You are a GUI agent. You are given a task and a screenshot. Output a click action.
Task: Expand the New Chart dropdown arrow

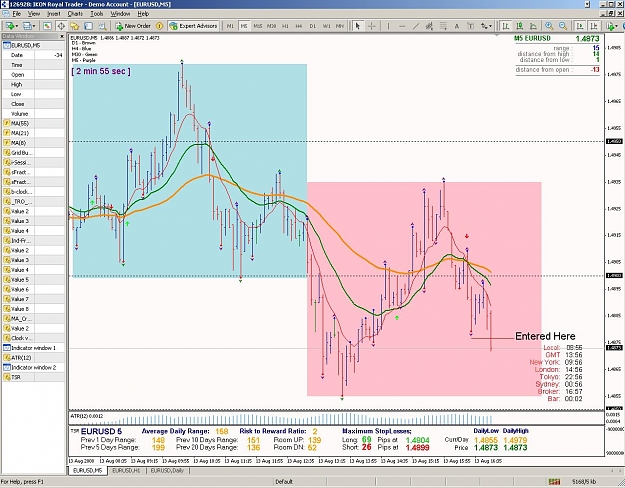coord(16,26)
